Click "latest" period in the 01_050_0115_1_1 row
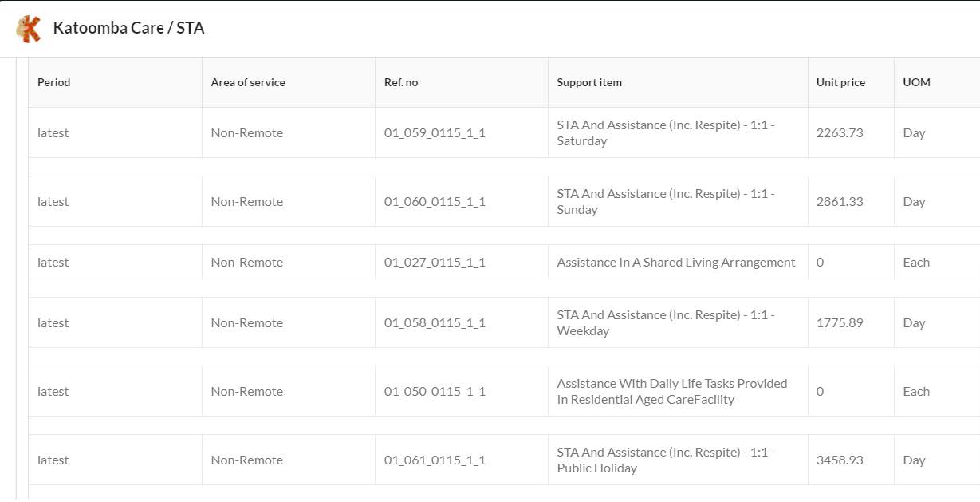 pos(53,392)
